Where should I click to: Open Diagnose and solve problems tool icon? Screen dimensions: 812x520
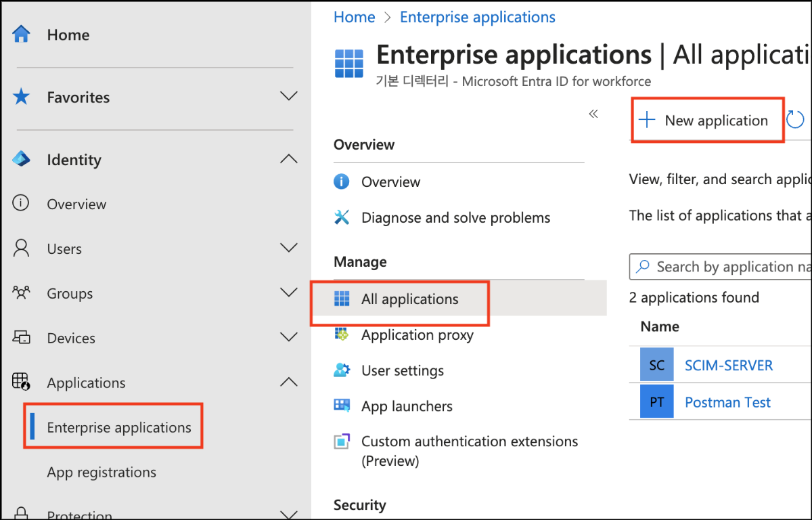[342, 217]
